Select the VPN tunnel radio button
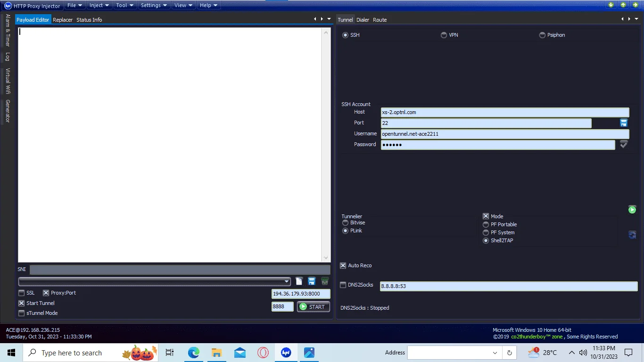 click(444, 35)
